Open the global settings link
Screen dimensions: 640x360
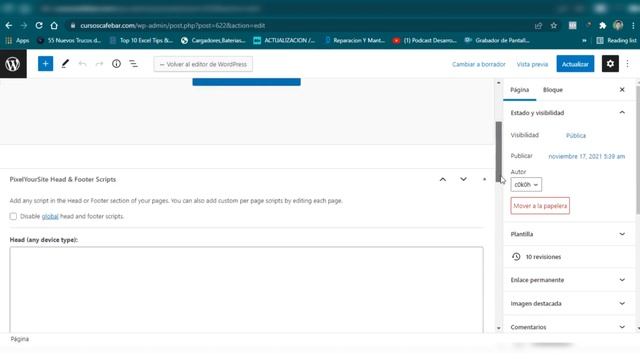50,216
